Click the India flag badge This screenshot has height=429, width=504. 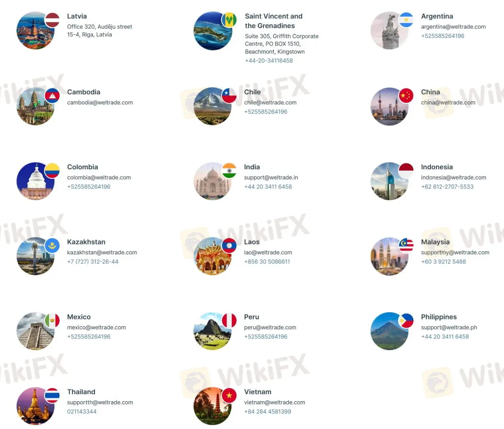coord(229,170)
